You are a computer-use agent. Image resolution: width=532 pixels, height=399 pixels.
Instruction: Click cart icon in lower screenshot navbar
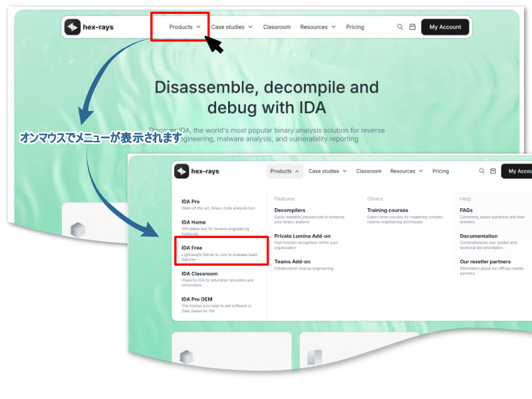point(493,171)
